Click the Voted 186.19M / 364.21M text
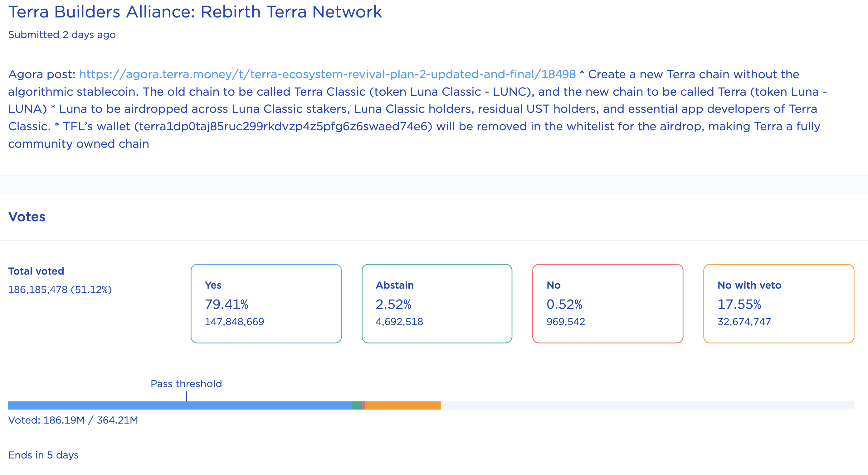Viewport: 868px width, 475px height. 73,420
